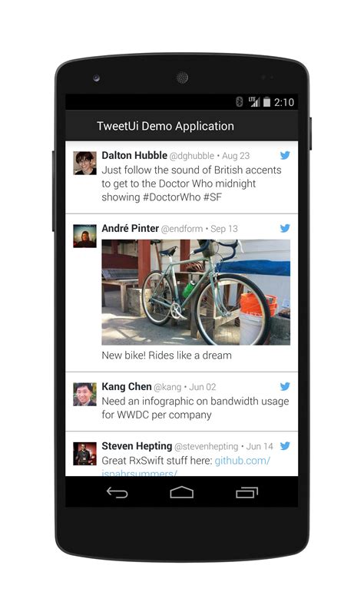Viewport: 364px width, 615px height.
Task: Tap the Android home navigation button
Action: [x=181, y=492]
